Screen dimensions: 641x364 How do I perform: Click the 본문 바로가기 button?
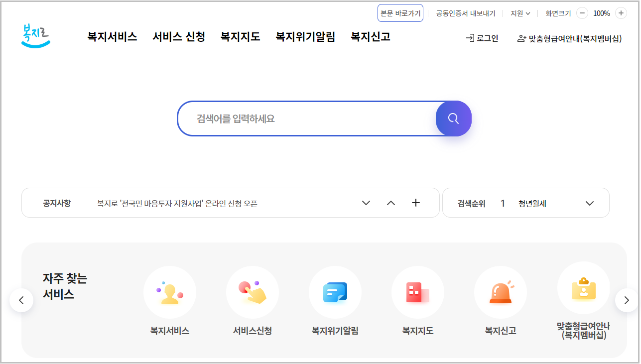click(x=400, y=13)
